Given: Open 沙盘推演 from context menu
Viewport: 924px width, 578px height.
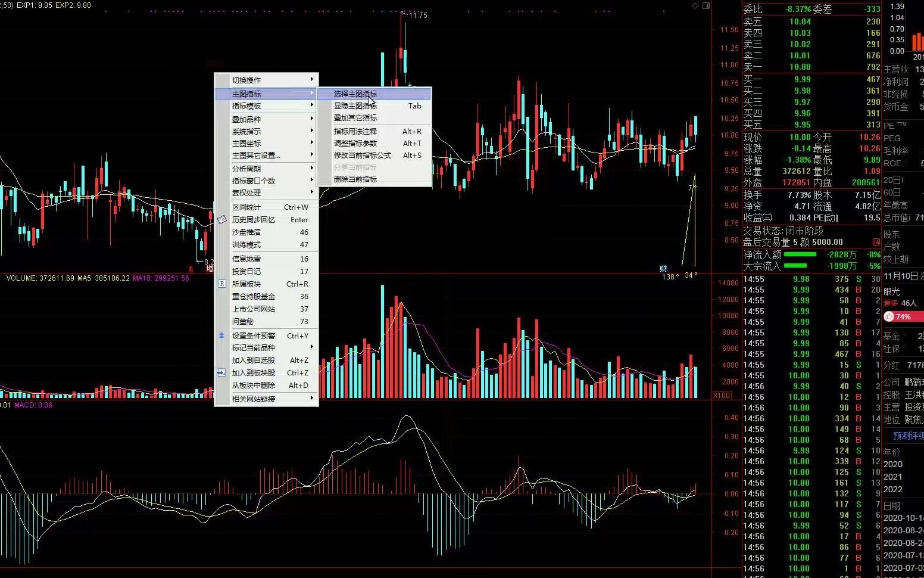Looking at the screenshot, I should click(267, 232).
